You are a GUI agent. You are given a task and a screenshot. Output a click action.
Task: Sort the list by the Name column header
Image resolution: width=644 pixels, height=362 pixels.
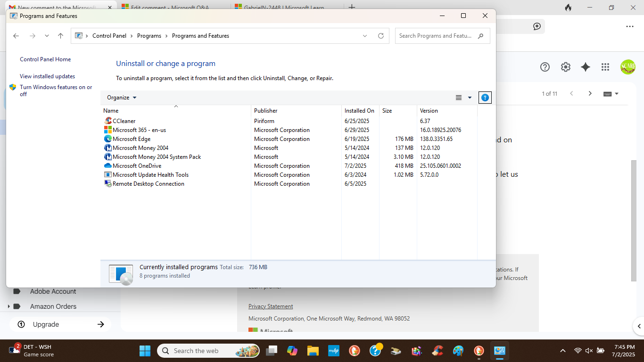pos(175,111)
